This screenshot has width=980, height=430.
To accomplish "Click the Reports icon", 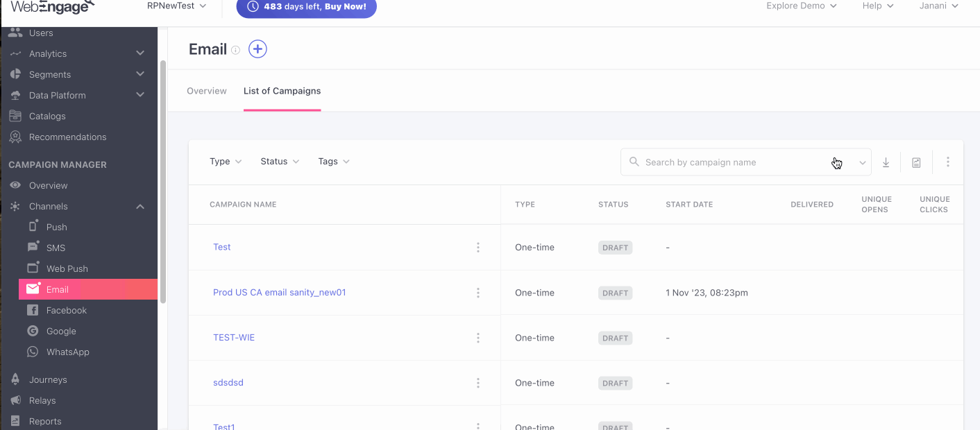I will click(x=15, y=421).
